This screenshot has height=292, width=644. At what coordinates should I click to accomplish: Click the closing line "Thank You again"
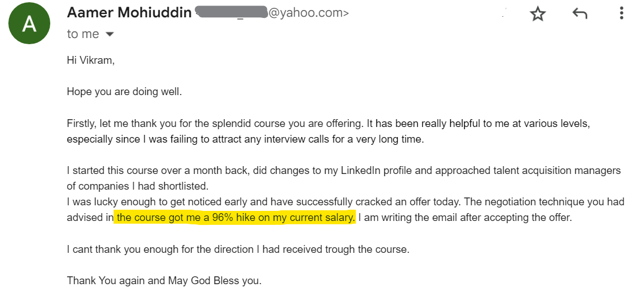click(x=164, y=280)
